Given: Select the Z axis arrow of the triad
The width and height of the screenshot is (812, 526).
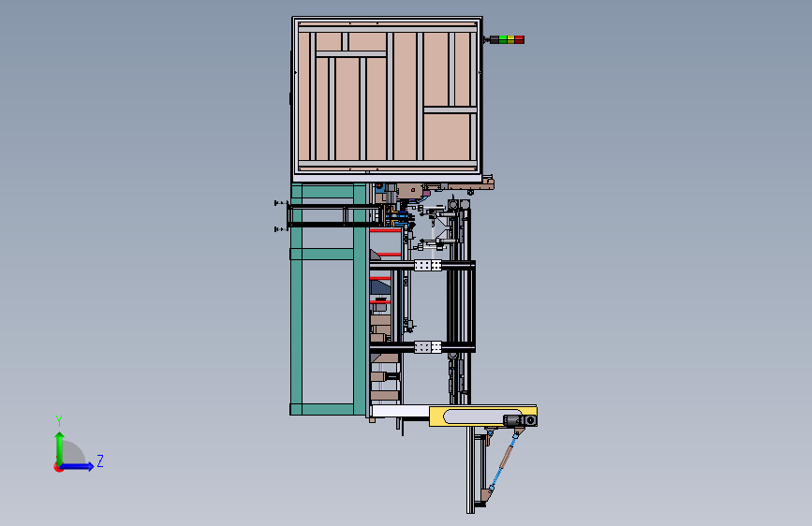Looking at the screenshot, I should (78, 466).
